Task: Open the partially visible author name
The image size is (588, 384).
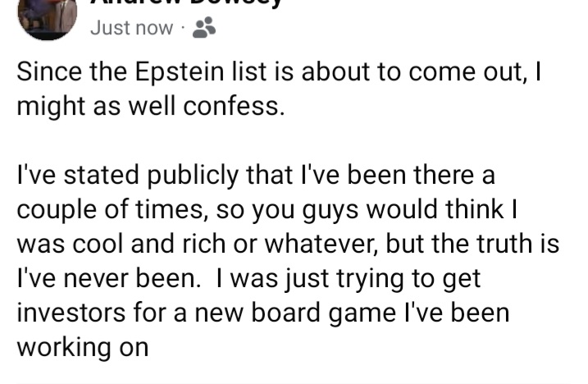Action: pos(185,3)
